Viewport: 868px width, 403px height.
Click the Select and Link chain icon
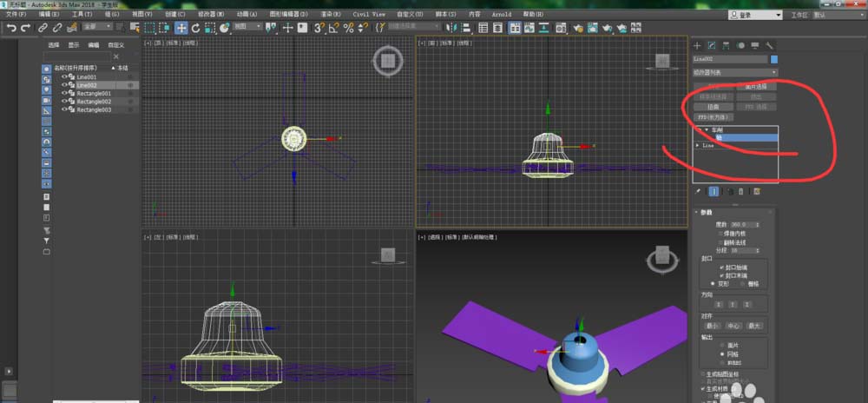(x=43, y=28)
